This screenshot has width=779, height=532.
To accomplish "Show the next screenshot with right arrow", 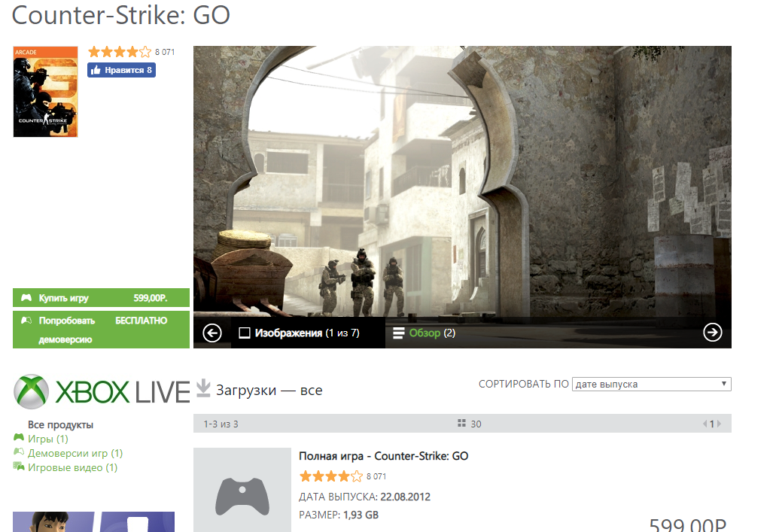I will 713,333.
